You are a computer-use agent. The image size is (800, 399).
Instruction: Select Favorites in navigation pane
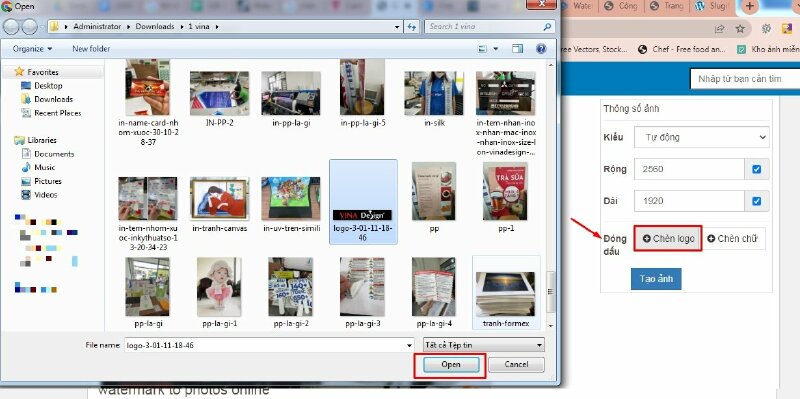coord(43,72)
